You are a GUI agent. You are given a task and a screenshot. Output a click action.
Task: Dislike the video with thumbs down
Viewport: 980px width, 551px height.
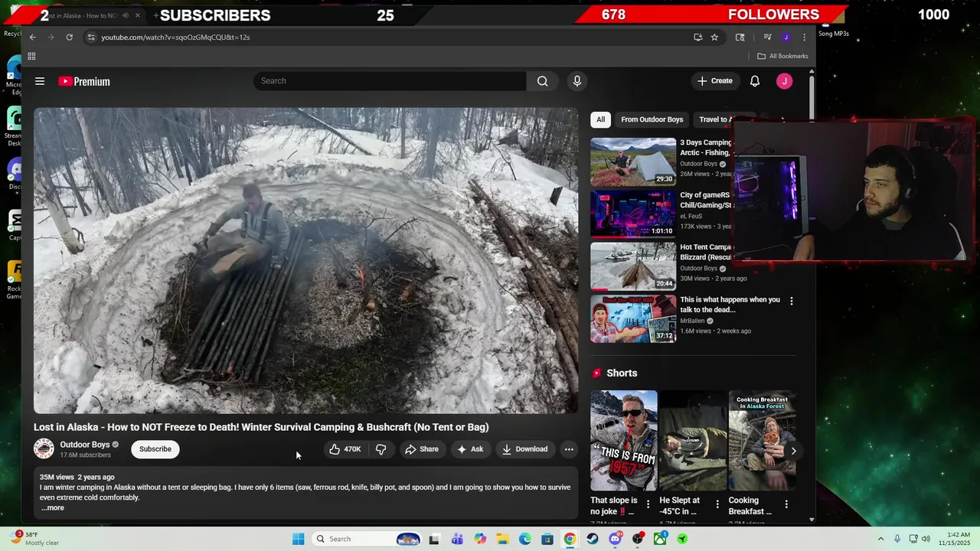tap(381, 449)
